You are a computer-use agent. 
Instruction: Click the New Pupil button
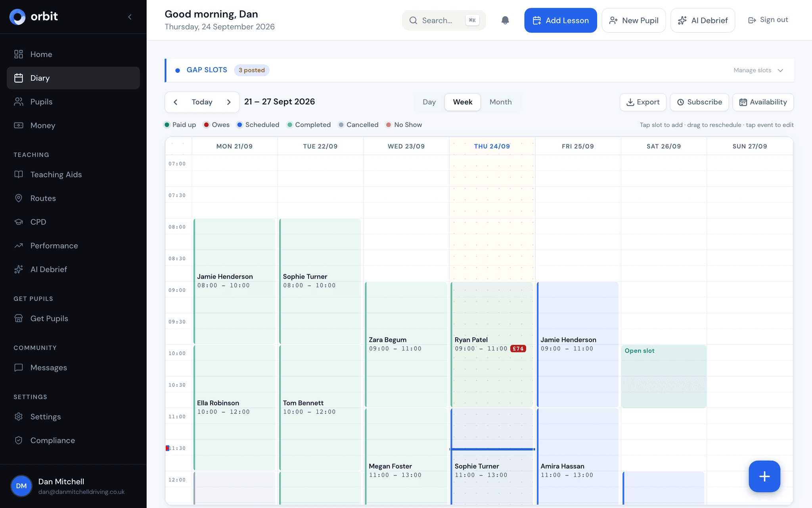tap(634, 20)
